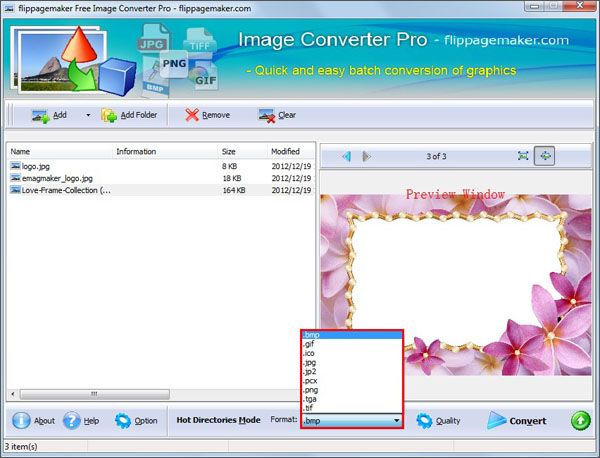600x458 pixels.
Task: Choose .ico from the format list
Action: [352, 353]
